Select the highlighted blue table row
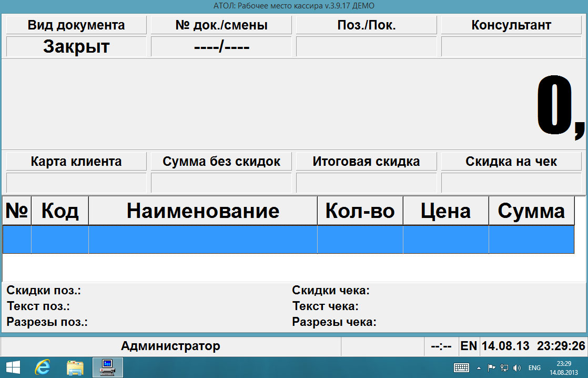The width and height of the screenshot is (588, 378). tap(288, 240)
